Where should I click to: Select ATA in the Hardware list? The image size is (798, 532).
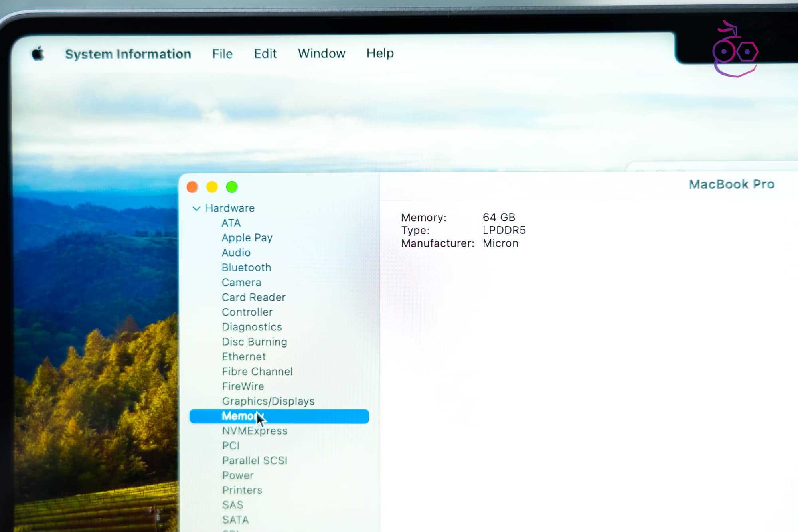pyautogui.click(x=231, y=223)
